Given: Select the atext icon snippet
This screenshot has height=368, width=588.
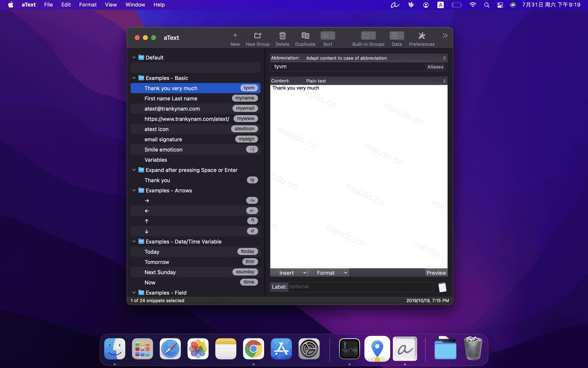Looking at the screenshot, I should click(195, 129).
